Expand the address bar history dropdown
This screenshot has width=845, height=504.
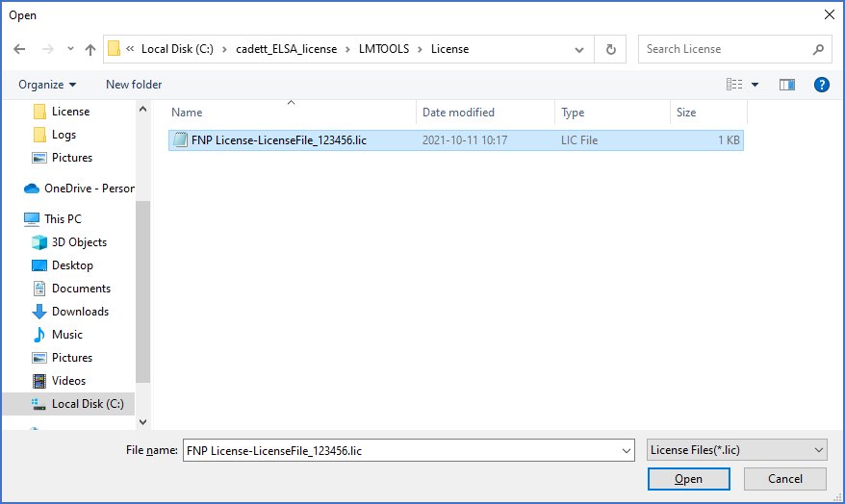pyautogui.click(x=579, y=50)
